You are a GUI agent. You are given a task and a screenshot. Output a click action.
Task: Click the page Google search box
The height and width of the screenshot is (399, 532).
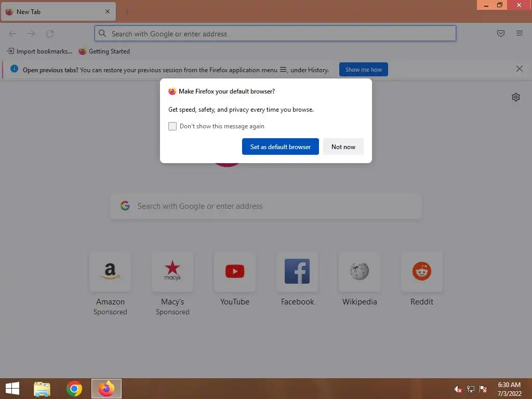tap(266, 206)
